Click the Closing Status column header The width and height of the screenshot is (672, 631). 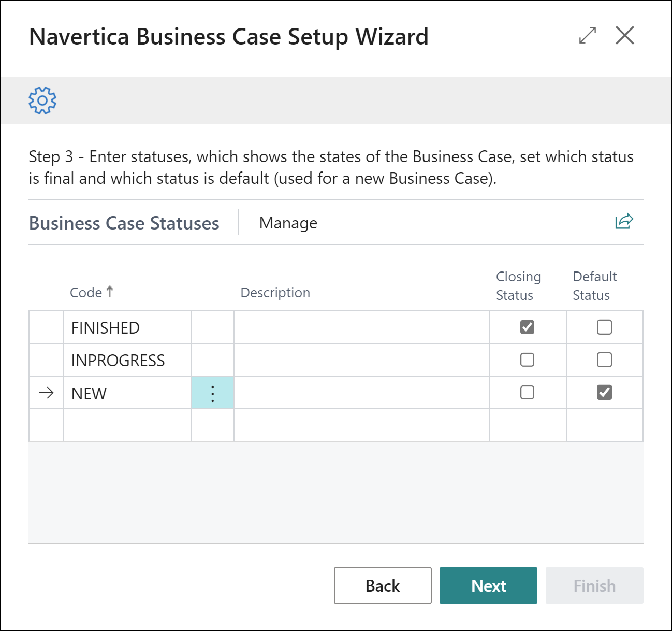click(x=518, y=286)
